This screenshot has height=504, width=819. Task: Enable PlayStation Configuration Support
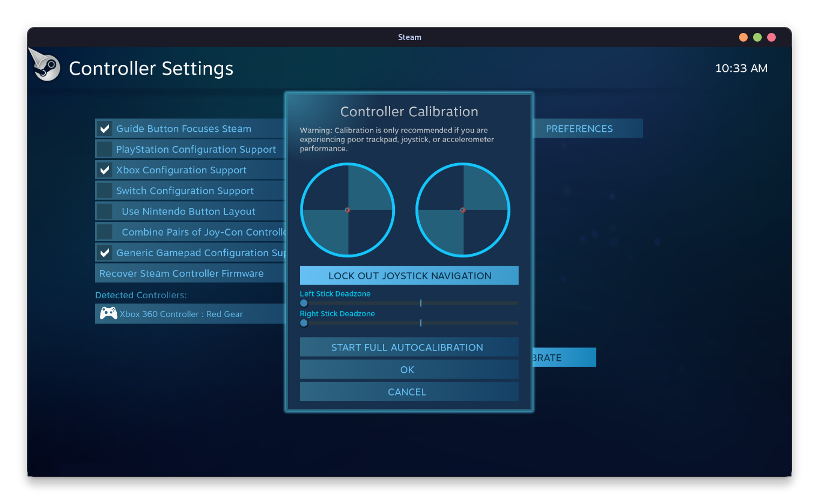pyautogui.click(x=104, y=149)
